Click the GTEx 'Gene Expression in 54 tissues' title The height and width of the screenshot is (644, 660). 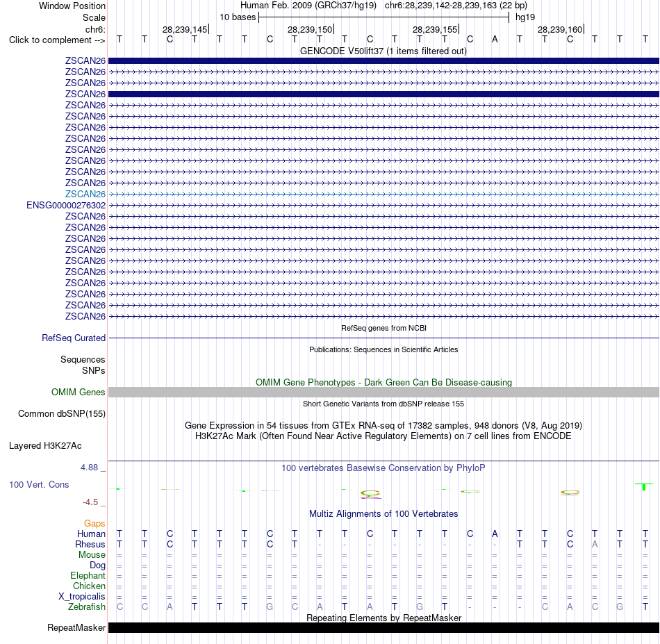[383, 426]
